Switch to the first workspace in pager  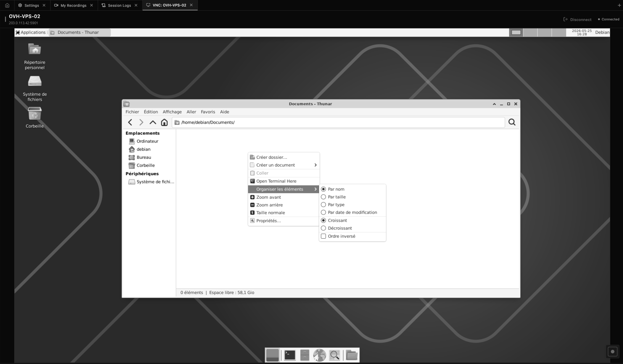[516, 32]
